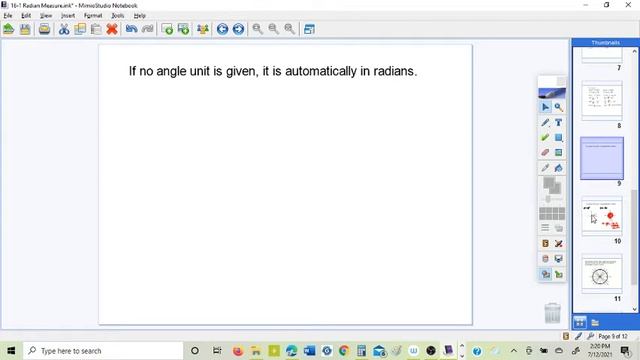Print using the printer icon

[44, 29]
